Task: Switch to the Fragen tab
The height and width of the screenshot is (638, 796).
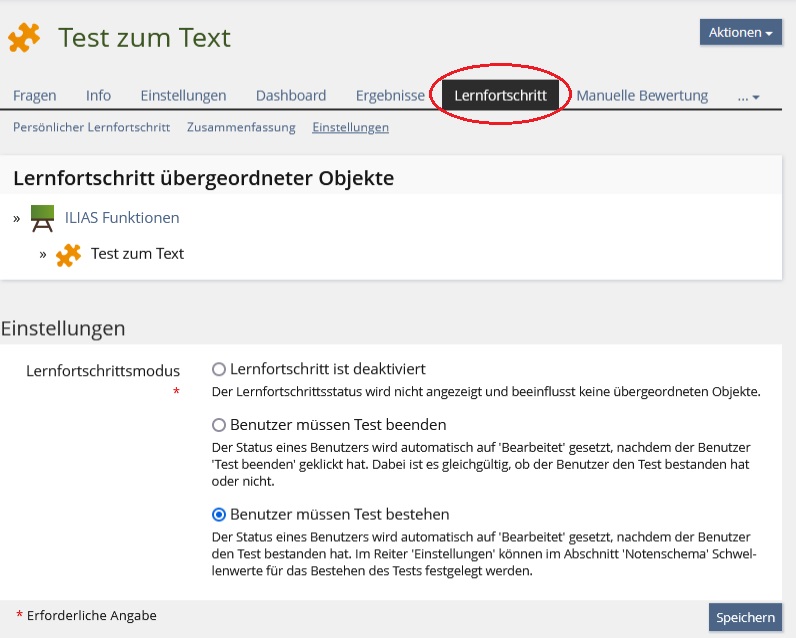Action: click(35, 96)
